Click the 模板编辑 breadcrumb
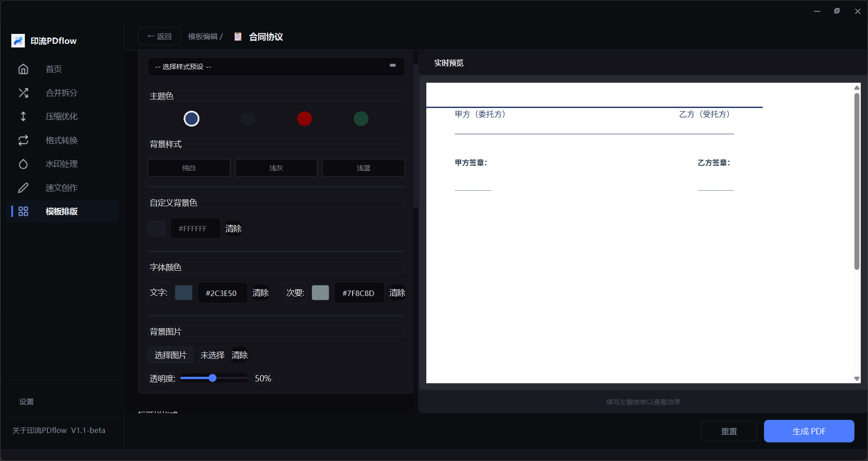Viewport: 868px width, 461px height. pyautogui.click(x=203, y=37)
